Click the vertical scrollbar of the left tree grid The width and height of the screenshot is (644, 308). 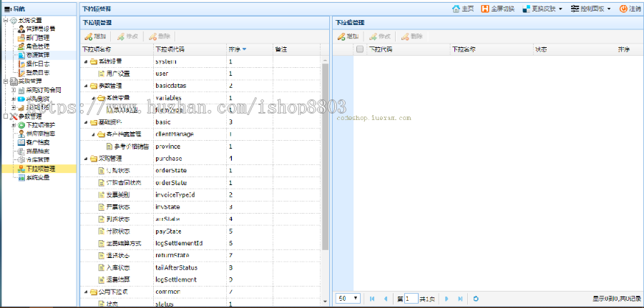click(x=326, y=156)
